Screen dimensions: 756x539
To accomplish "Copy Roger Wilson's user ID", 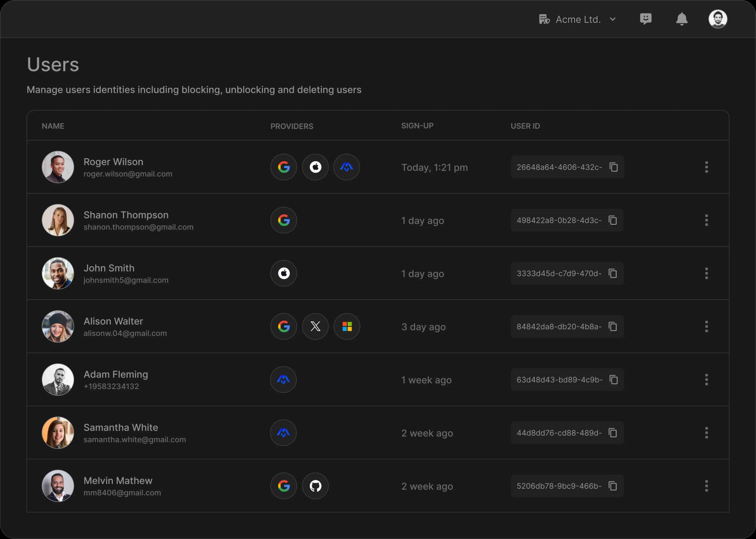I will click(x=614, y=167).
